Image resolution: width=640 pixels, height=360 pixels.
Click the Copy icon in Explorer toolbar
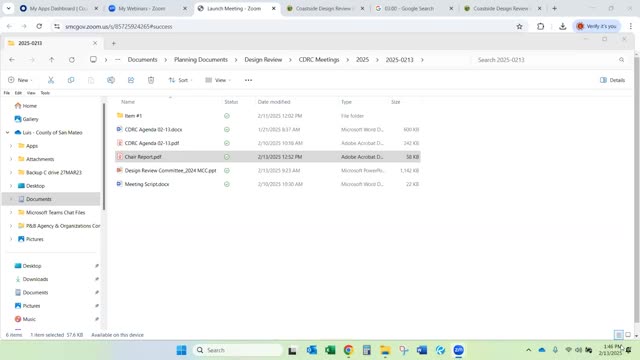(x=71, y=80)
